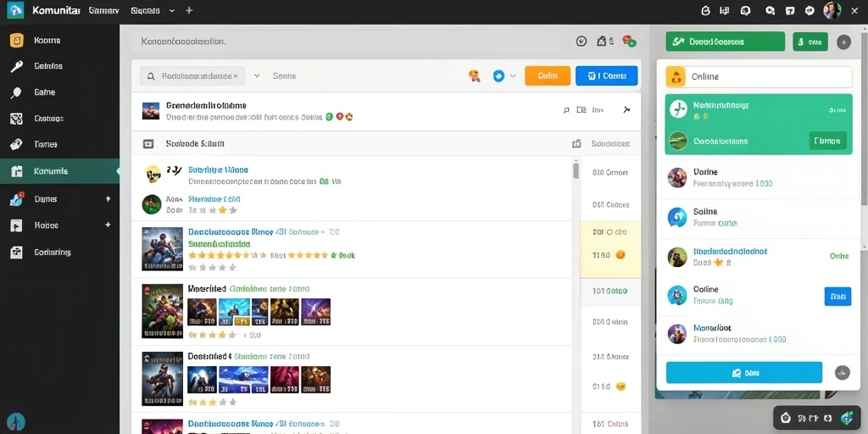Click the Monerfoot user name in right panel
Viewport: 868px width, 434px height.
point(712,328)
